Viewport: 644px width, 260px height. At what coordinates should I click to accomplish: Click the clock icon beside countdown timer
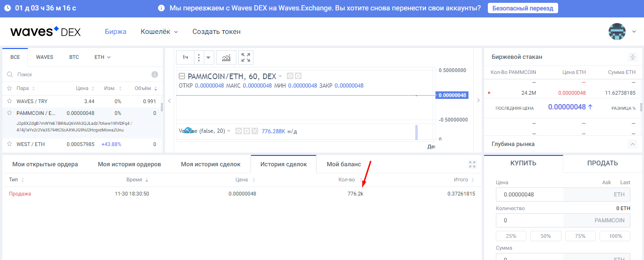8,8
